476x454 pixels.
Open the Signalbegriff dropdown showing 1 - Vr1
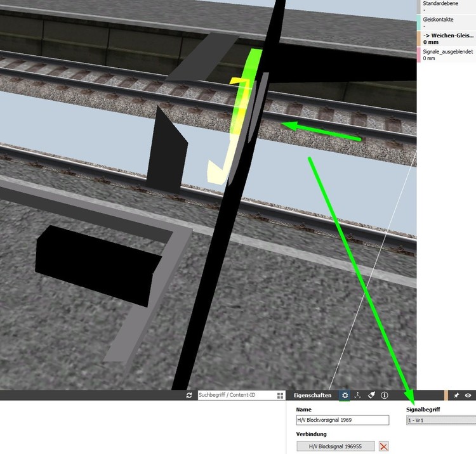(441, 420)
